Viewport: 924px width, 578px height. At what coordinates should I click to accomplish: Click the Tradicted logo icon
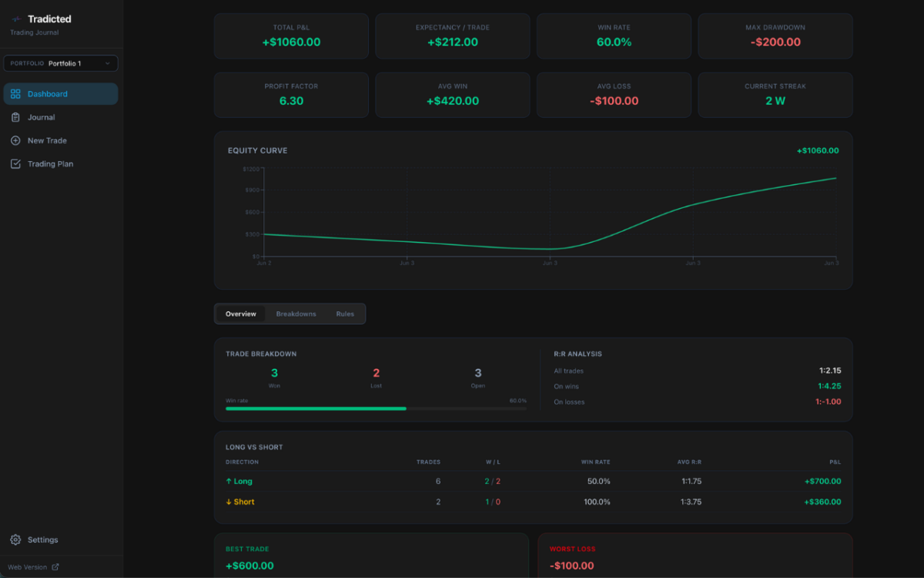[17, 19]
